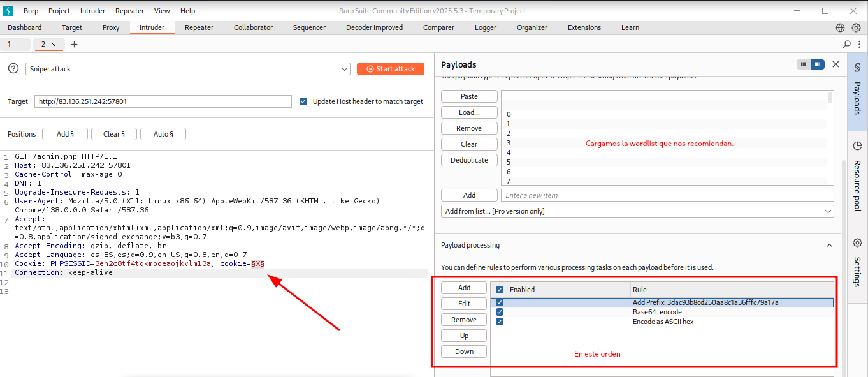
Task: Collapse the Payload processing section
Action: (x=829, y=245)
